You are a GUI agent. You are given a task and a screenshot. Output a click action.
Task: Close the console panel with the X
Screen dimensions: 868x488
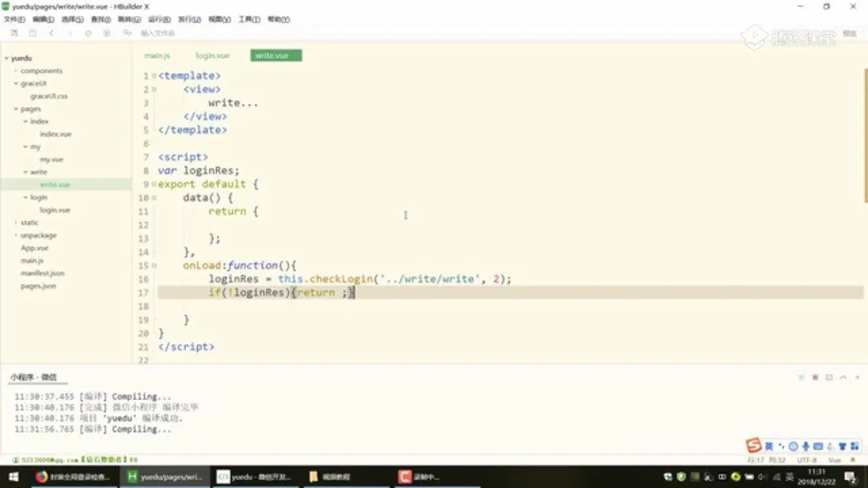pyautogui.click(x=856, y=377)
